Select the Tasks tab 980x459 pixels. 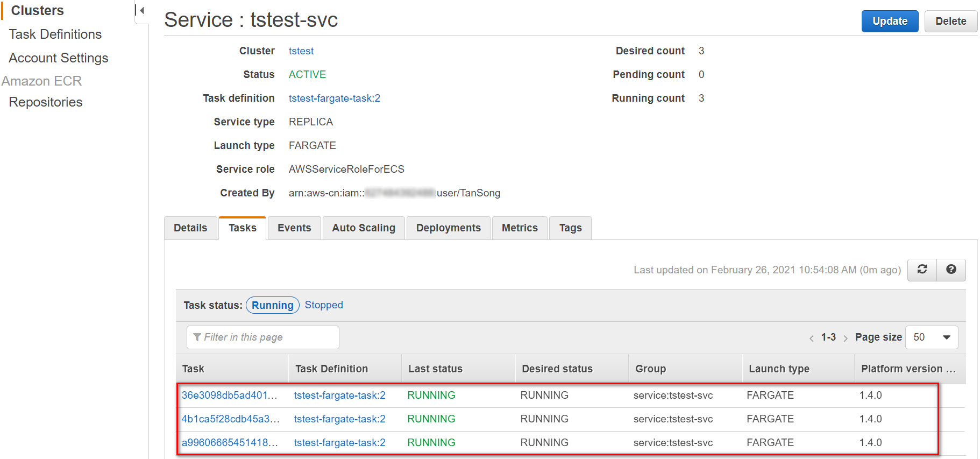click(243, 228)
